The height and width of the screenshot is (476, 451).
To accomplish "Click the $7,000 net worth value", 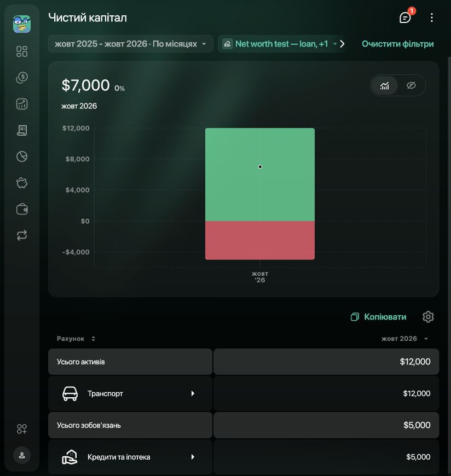I will coord(85,85).
